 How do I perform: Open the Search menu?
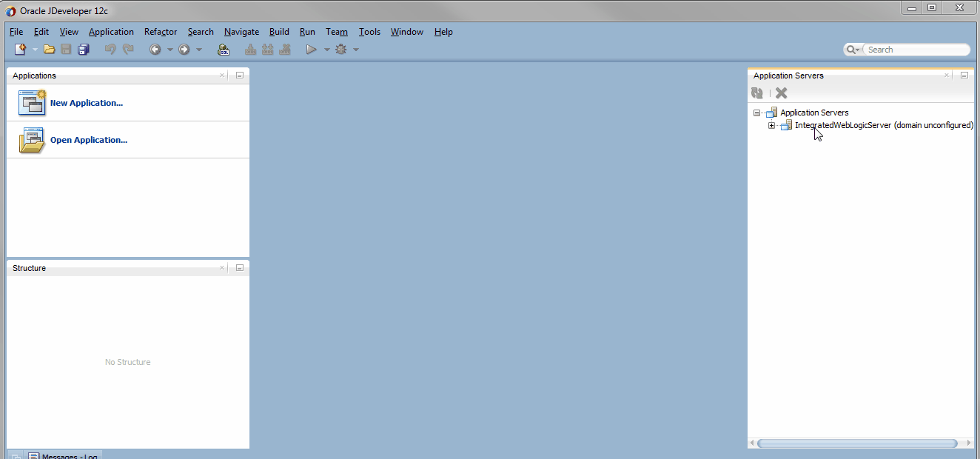click(201, 32)
